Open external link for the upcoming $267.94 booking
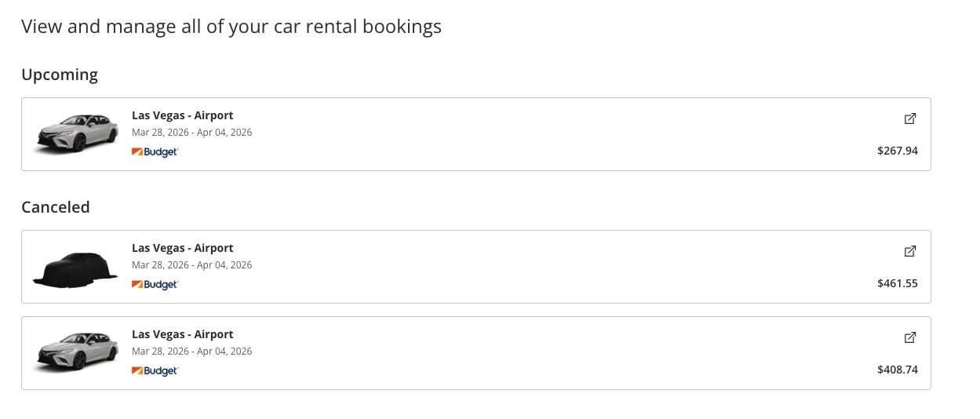Image resolution: width=980 pixels, height=419 pixels. [910, 118]
